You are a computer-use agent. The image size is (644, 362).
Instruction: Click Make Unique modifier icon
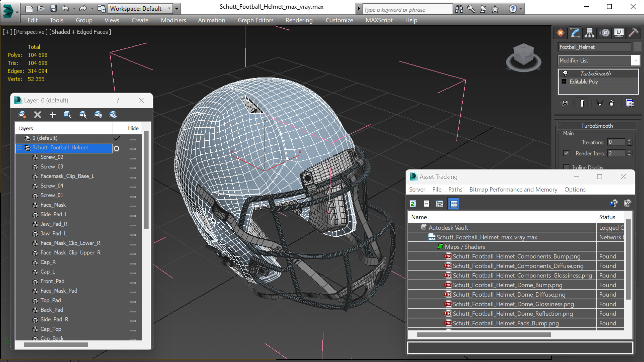point(599,103)
